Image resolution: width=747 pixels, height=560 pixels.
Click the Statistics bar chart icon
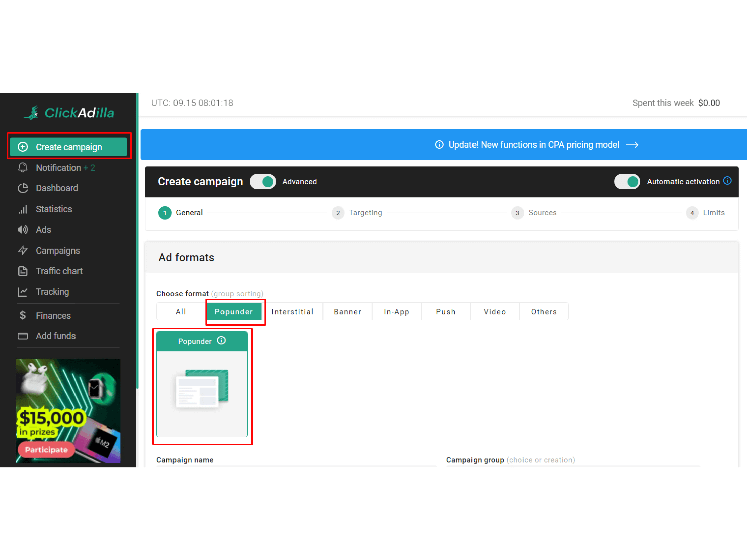point(22,209)
